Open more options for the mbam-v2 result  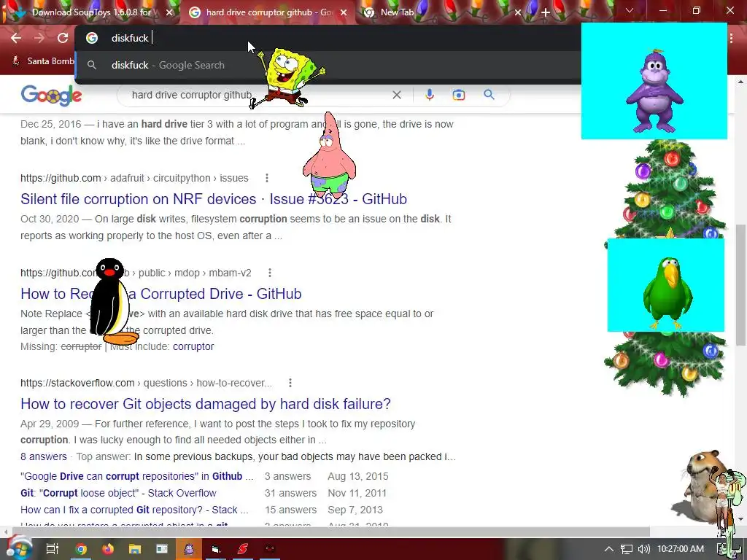point(270,273)
